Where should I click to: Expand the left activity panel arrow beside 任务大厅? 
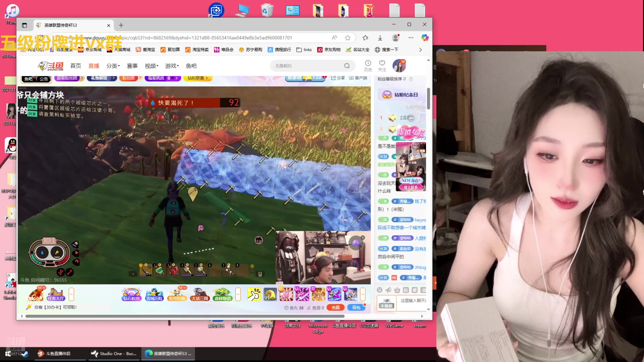point(71,294)
